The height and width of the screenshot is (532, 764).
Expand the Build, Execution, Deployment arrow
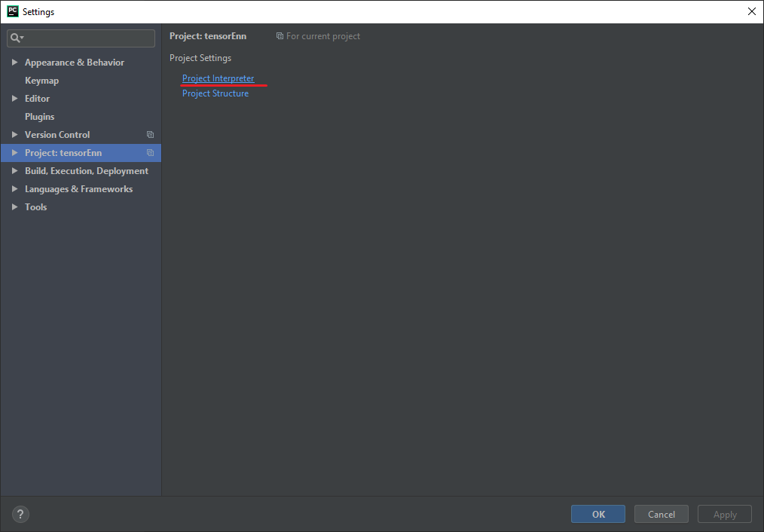[14, 170]
